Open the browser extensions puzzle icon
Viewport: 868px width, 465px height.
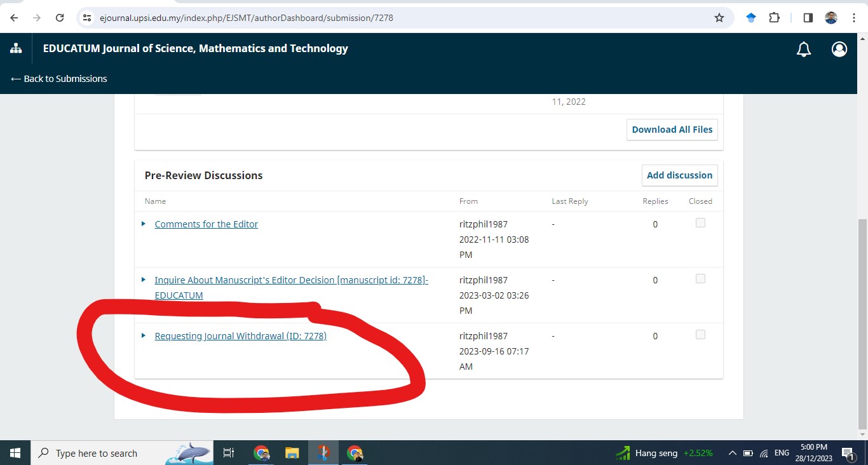tap(774, 18)
